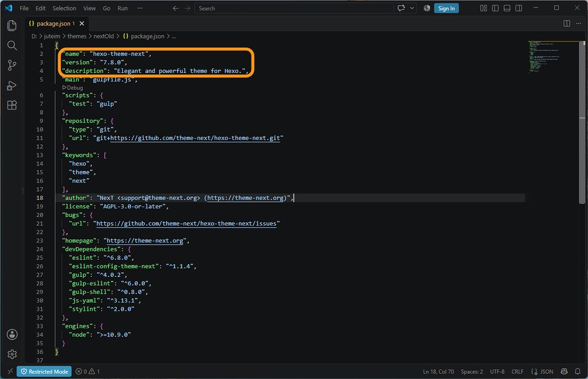Click the Debug code lens above scripts
This screenshot has height=379, width=588.
73,87
